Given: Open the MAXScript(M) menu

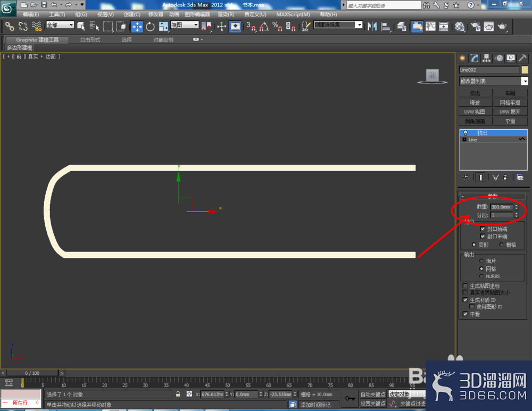Looking at the screenshot, I should 293,14.
